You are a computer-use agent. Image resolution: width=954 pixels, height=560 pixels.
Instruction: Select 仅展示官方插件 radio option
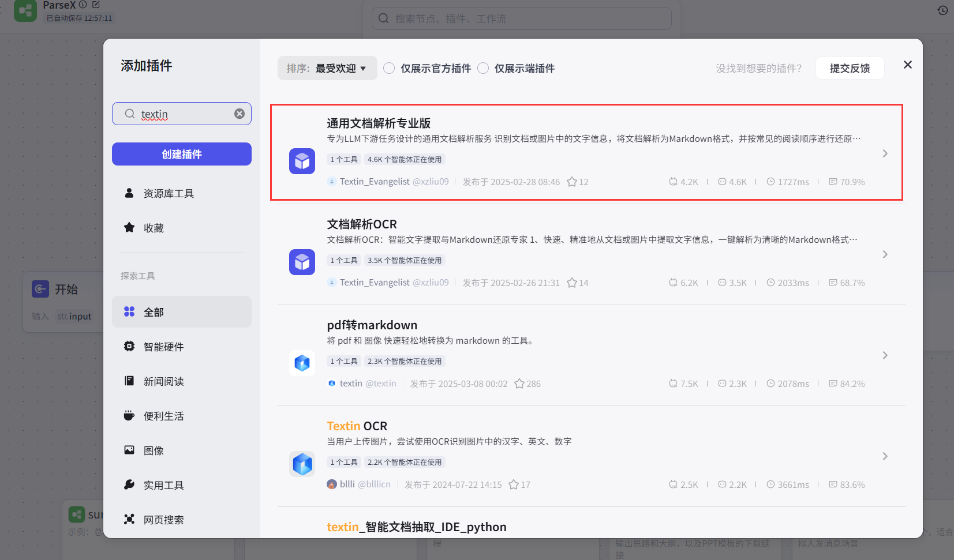click(389, 68)
